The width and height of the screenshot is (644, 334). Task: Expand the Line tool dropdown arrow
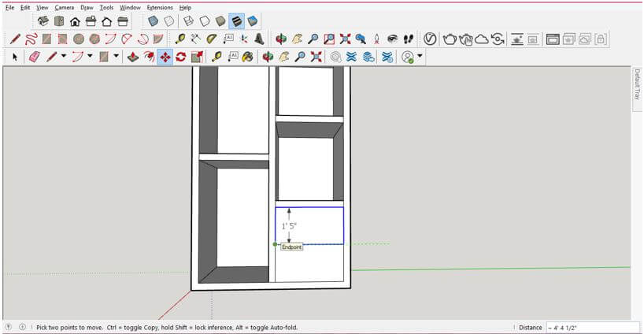tap(64, 56)
